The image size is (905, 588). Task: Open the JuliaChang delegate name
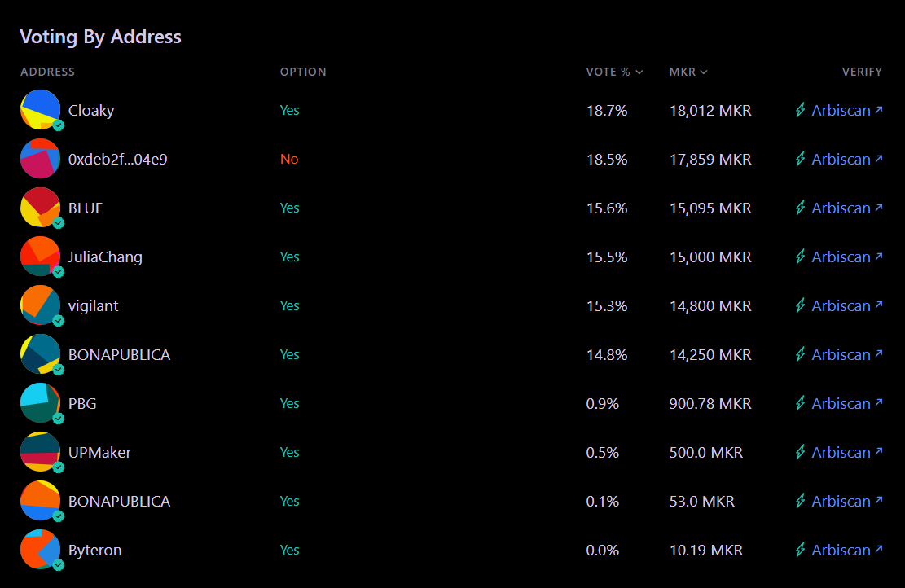click(x=105, y=257)
